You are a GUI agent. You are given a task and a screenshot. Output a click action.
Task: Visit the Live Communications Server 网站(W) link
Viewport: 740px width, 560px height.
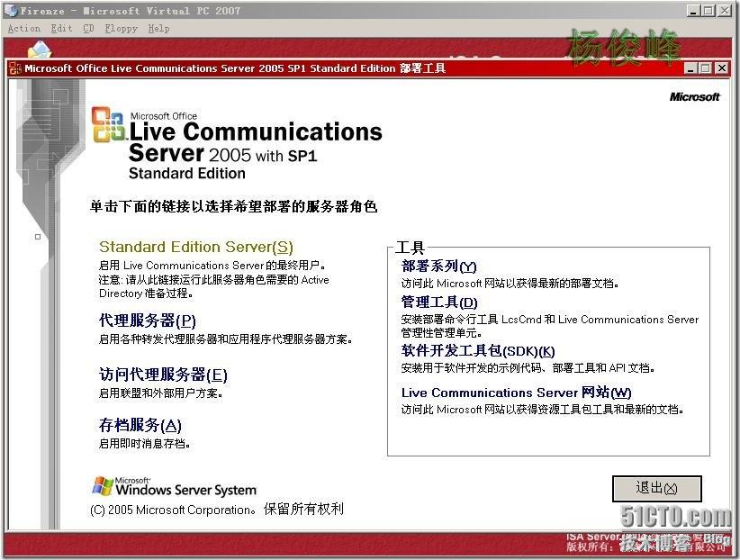coord(516,393)
